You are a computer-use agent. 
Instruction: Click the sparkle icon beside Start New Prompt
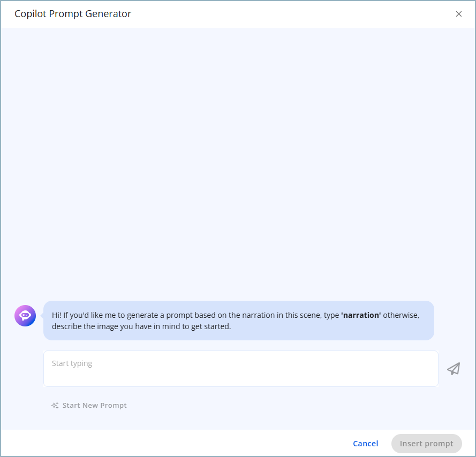pyautogui.click(x=55, y=406)
